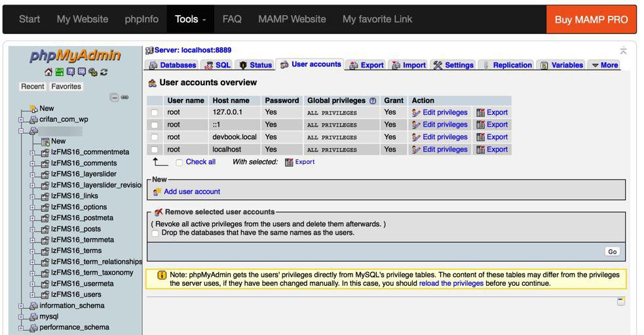Enable drop databases with same names checkbox
The width and height of the screenshot is (644, 335).
(155, 233)
